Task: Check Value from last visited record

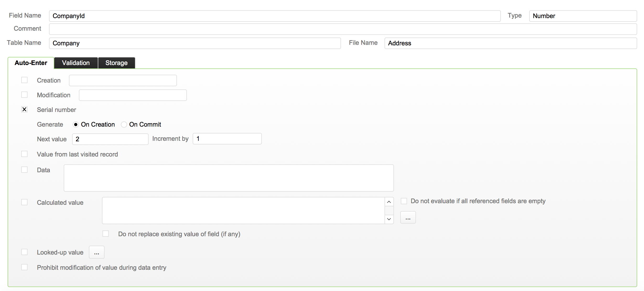Action: [x=24, y=154]
